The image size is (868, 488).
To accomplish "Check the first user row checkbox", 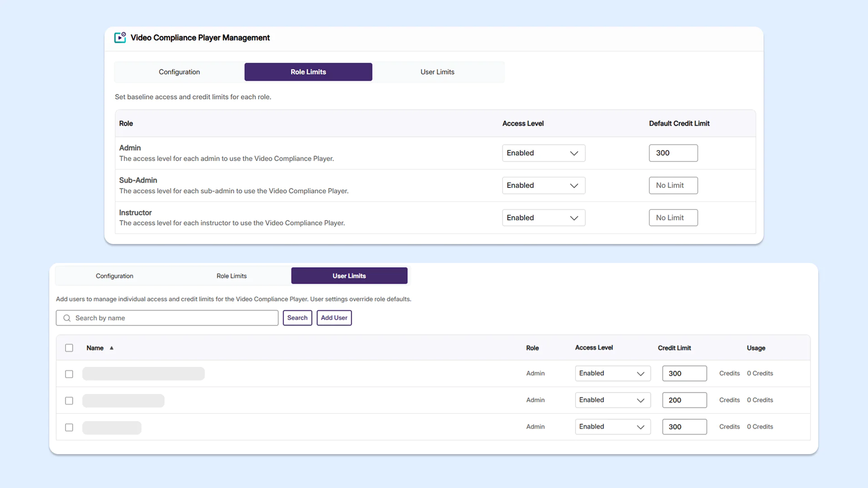I will click(x=69, y=374).
